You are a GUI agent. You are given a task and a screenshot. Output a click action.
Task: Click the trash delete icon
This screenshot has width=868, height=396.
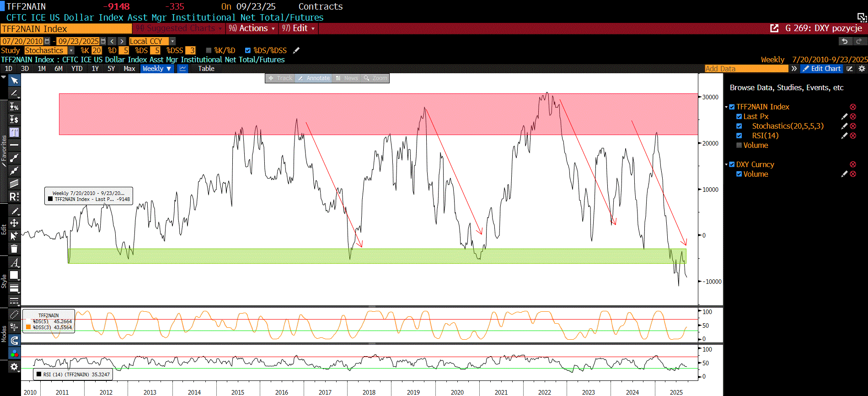[14, 249]
